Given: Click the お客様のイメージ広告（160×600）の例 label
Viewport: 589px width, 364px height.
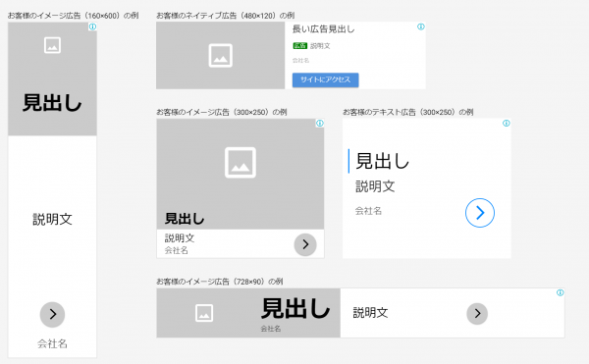Looking at the screenshot, I should point(74,16).
